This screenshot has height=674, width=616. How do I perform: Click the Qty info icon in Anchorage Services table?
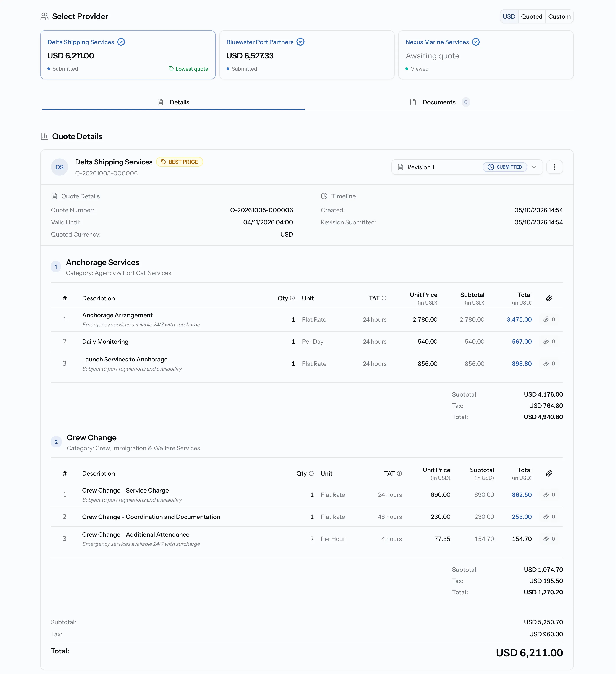click(x=292, y=298)
